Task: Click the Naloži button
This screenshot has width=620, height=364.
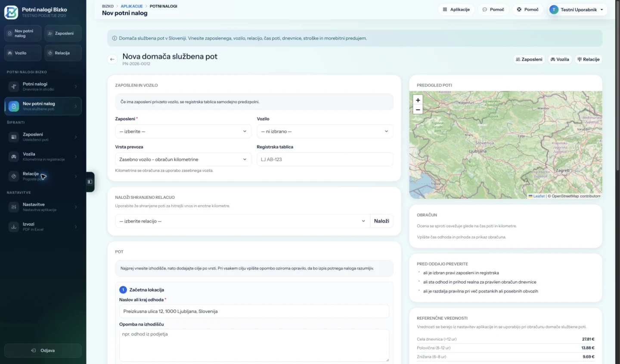Action: [381, 221]
